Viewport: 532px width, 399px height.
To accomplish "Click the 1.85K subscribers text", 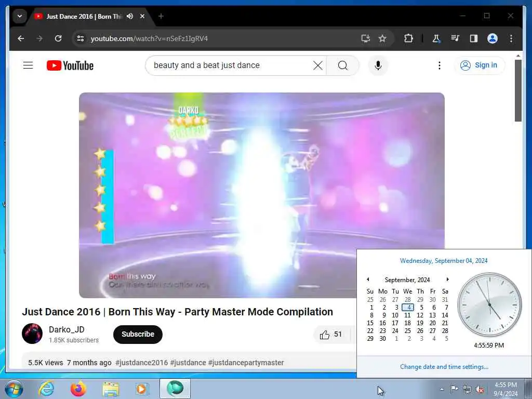I will click(x=74, y=340).
